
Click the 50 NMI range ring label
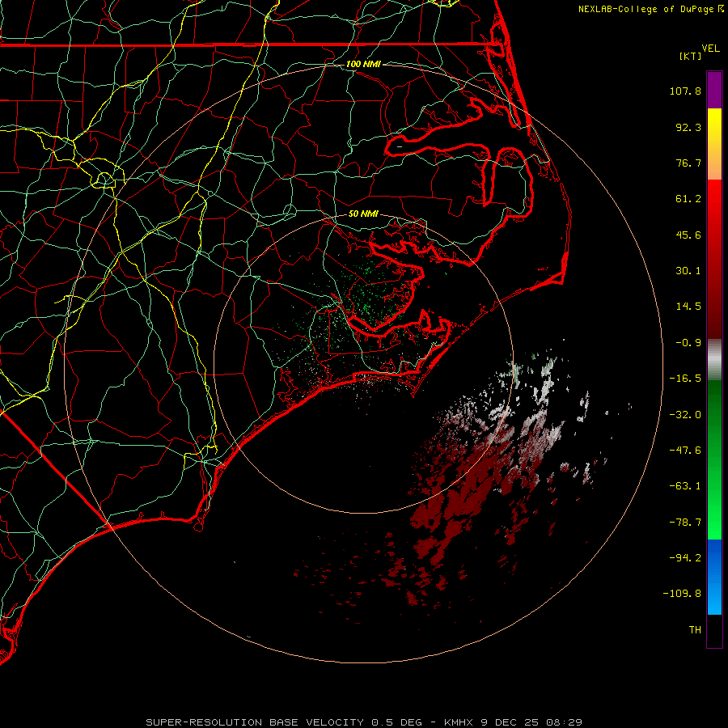point(363,214)
